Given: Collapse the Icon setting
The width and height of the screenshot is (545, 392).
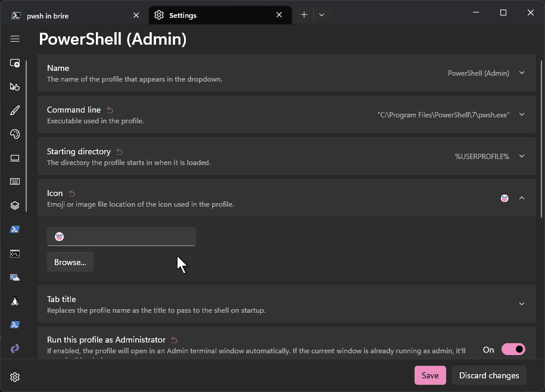Looking at the screenshot, I should (x=522, y=198).
